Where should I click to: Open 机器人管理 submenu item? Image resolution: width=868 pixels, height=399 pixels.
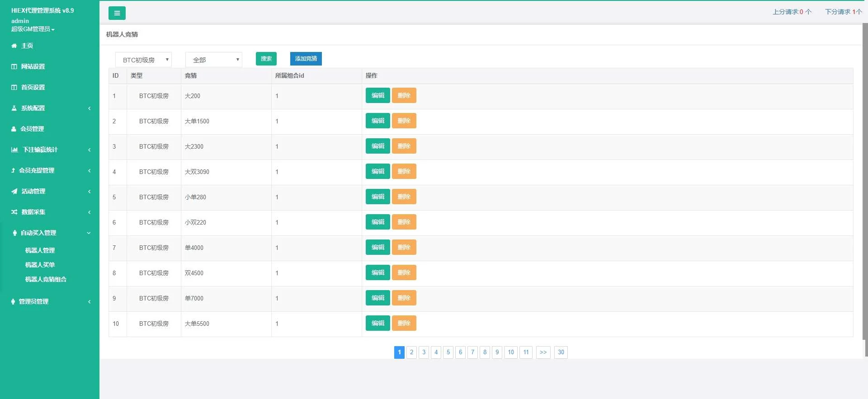(x=40, y=250)
